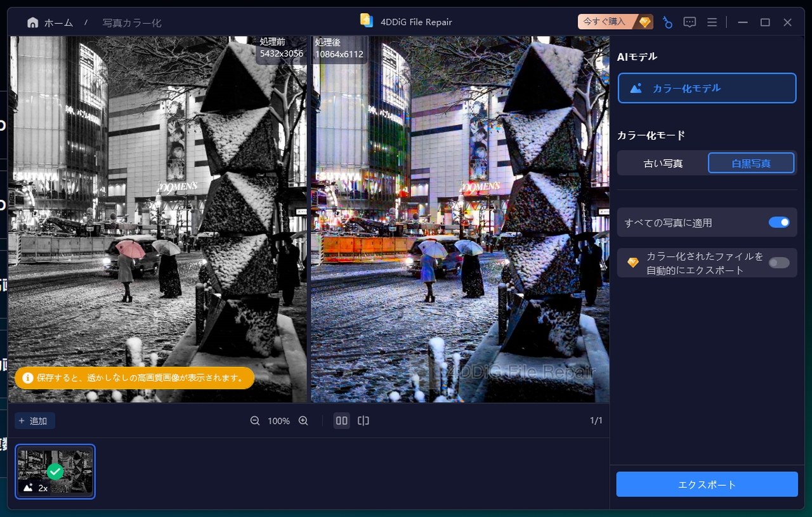Select the processed photo thumbnail
Screen dimensions: 812x517
(55, 471)
